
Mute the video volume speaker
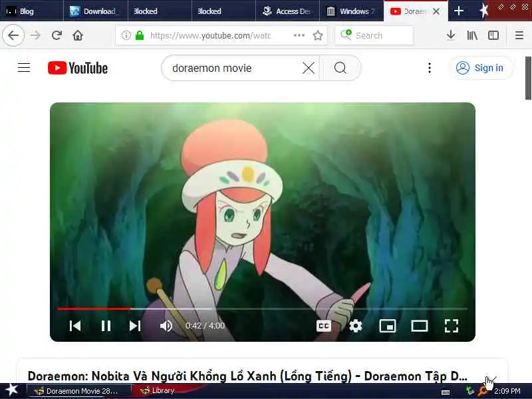pyautogui.click(x=166, y=326)
